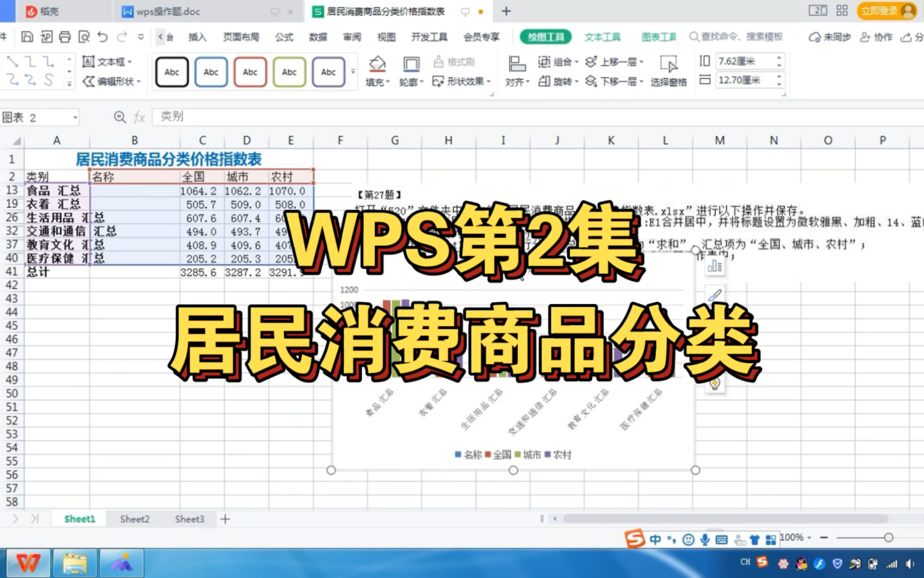Image resolution: width=924 pixels, height=578 pixels.
Task: Click the 轮廓 outline icon
Action: pyautogui.click(x=411, y=64)
